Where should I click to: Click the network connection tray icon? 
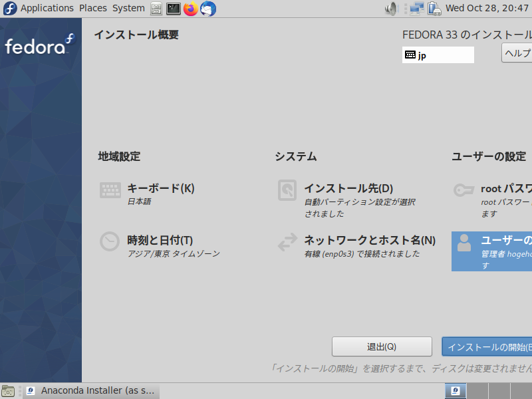tap(417, 9)
